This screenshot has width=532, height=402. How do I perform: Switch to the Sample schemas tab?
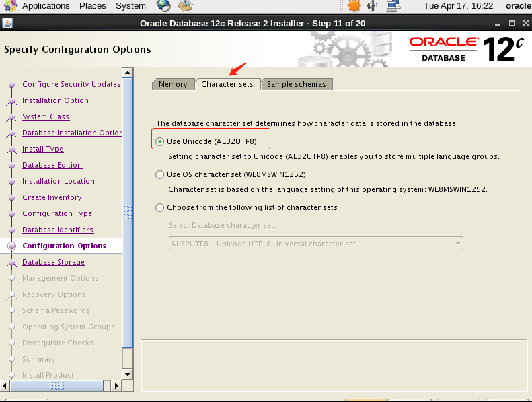(x=297, y=84)
